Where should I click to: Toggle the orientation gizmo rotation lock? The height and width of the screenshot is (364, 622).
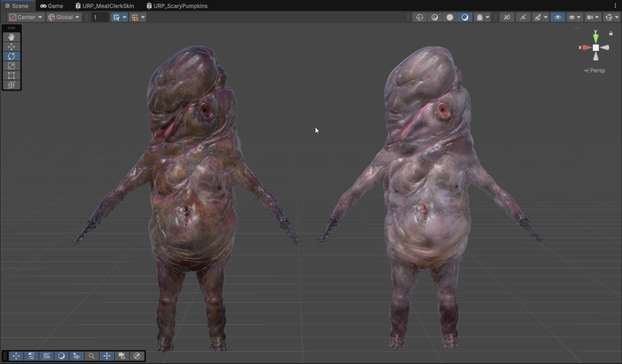point(611,33)
